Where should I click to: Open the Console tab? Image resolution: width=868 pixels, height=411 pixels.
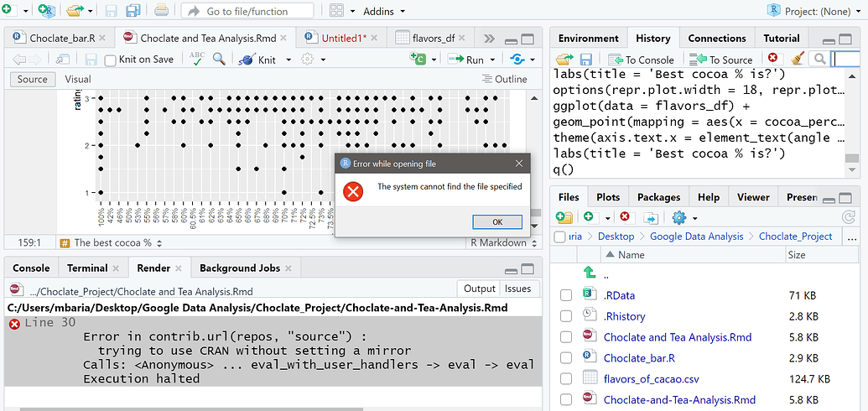(31, 268)
